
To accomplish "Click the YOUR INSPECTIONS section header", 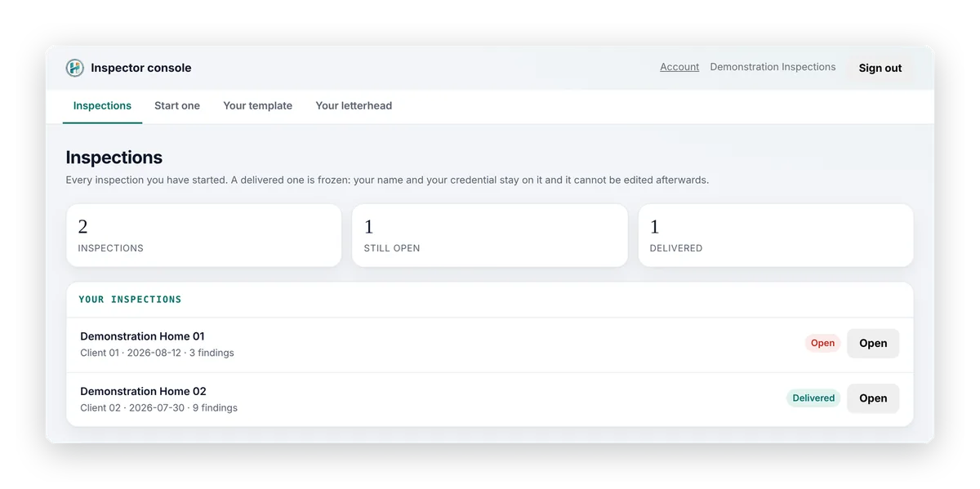I will (x=130, y=300).
